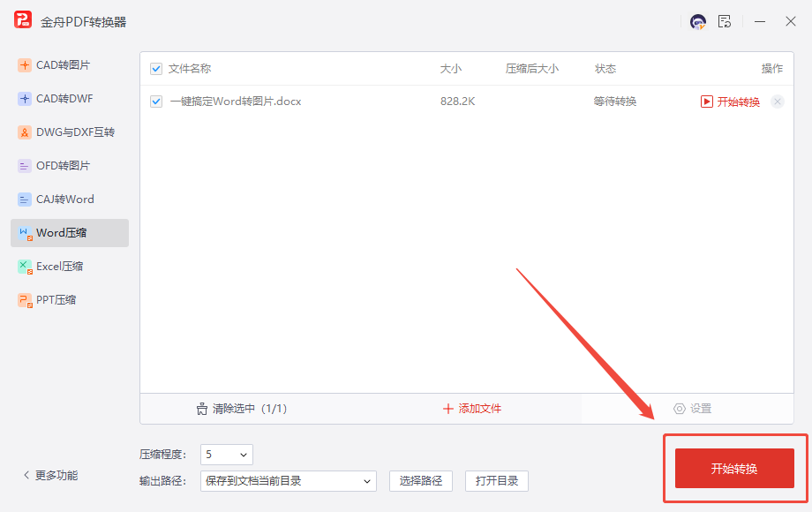Switch to CAD转DWF function
Viewport: 812px width, 512px height.
(x=70, y=98)
